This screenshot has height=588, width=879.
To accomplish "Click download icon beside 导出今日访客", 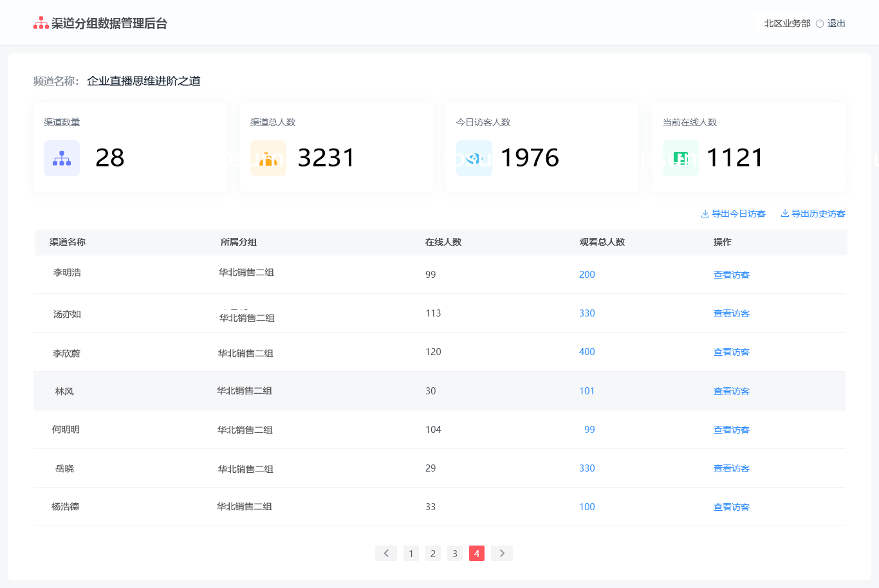I will pyautogui.click(x=705, y=214).
